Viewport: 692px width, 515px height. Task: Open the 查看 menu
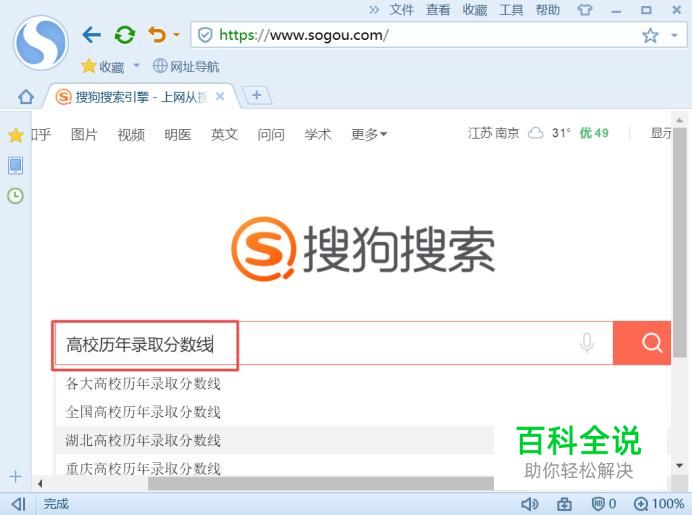pyautogui.click(x=438, y=9)
